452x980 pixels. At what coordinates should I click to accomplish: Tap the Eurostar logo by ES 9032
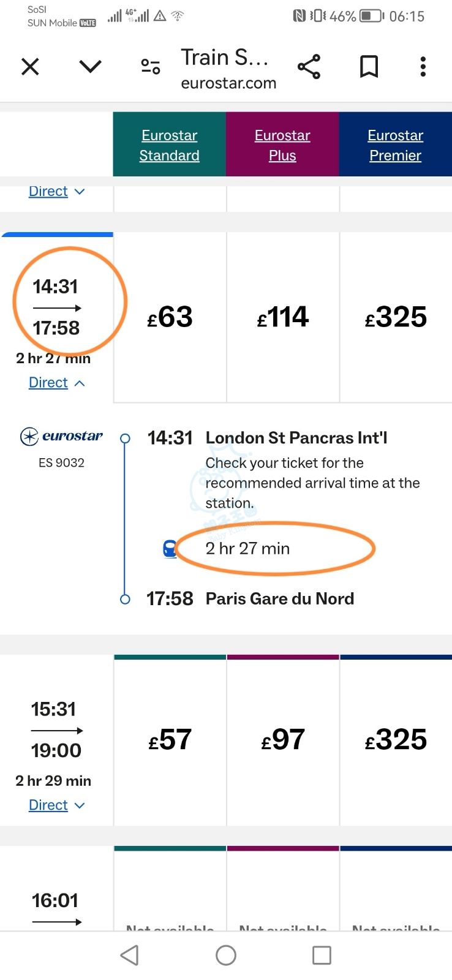pos(61,437)
